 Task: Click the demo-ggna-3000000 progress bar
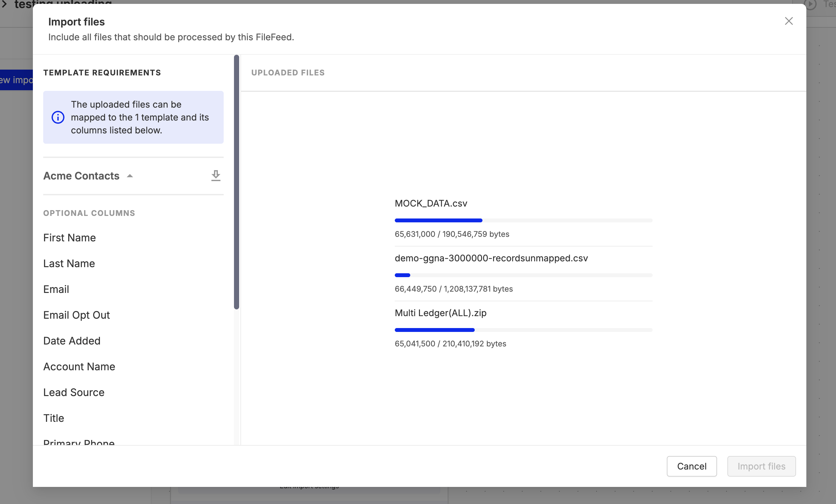[x=523, y=275]
